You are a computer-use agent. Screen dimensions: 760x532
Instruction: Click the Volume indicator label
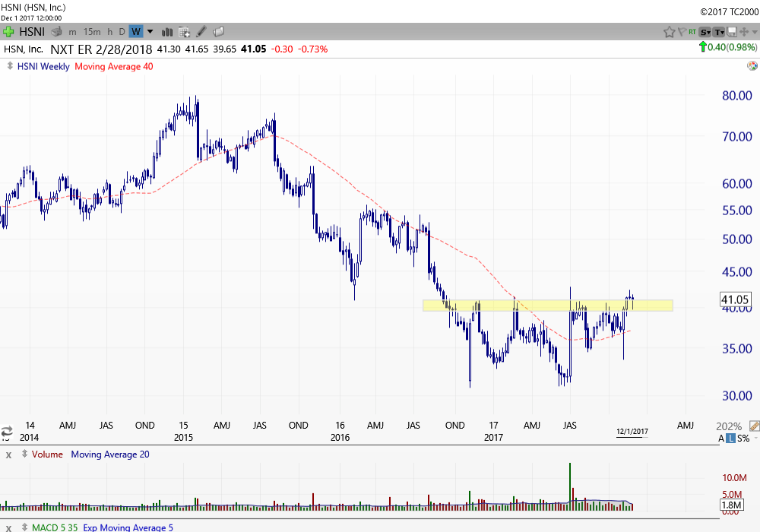click(47, 454)
